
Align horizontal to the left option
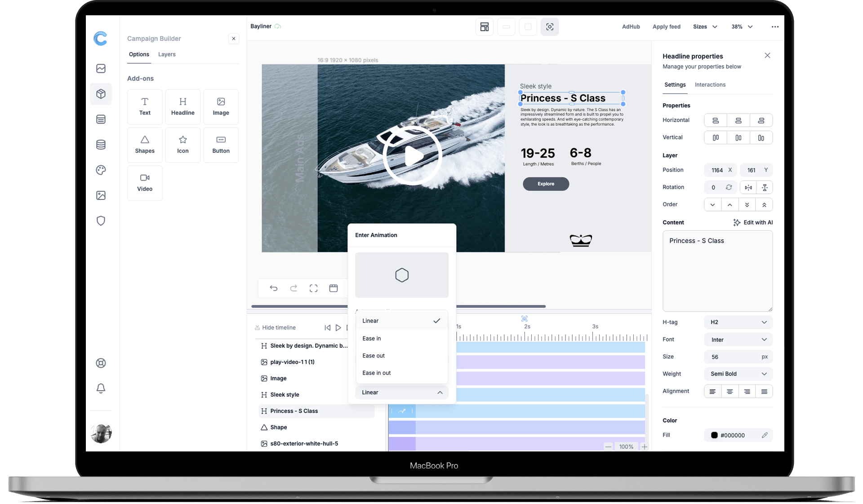click(x=716, y=120)
